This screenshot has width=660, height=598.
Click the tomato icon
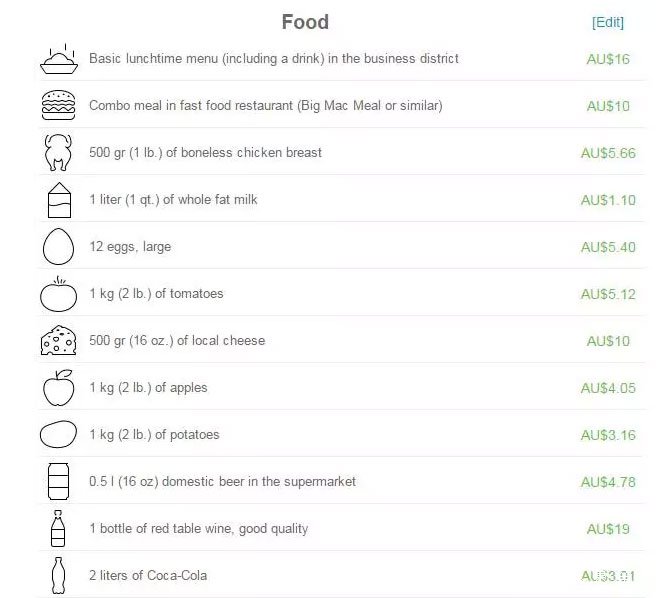pos(59,294)
